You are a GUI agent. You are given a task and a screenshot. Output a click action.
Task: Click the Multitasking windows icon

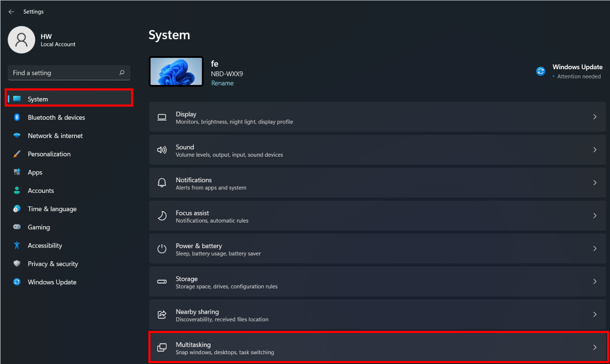(x=162, y=347)
